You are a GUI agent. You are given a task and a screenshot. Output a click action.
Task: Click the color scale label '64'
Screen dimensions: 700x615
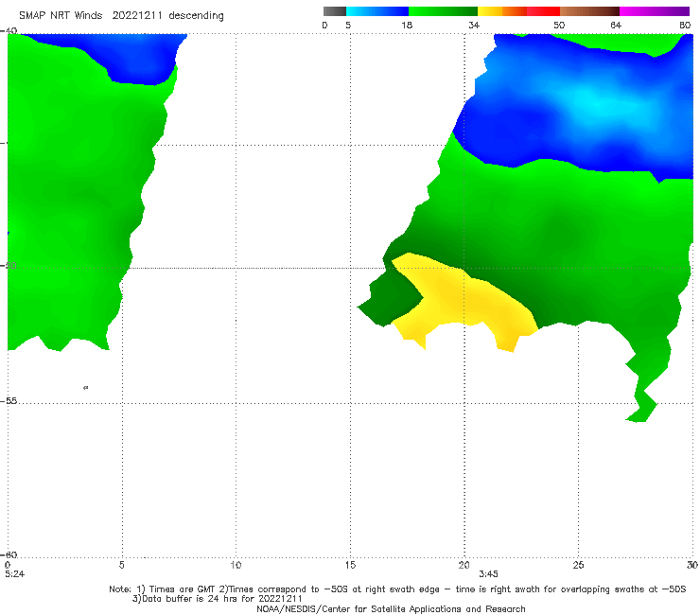(x=616, y=26)
